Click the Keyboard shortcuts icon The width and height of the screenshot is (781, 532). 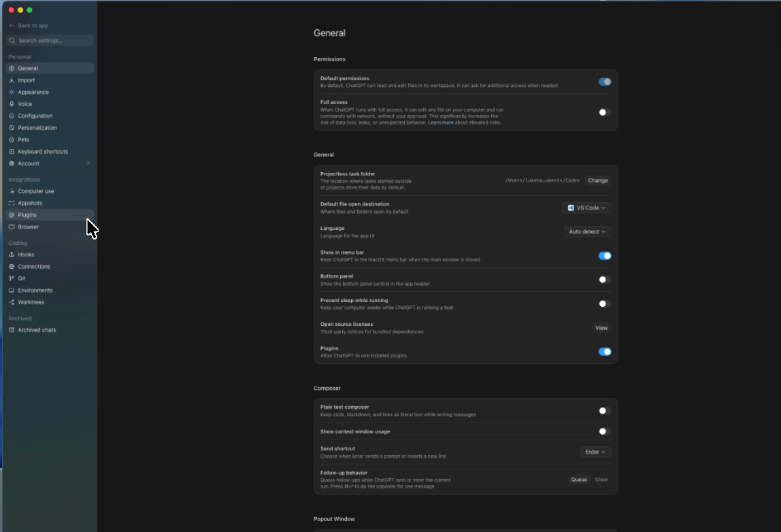click(x=12, y=152)
